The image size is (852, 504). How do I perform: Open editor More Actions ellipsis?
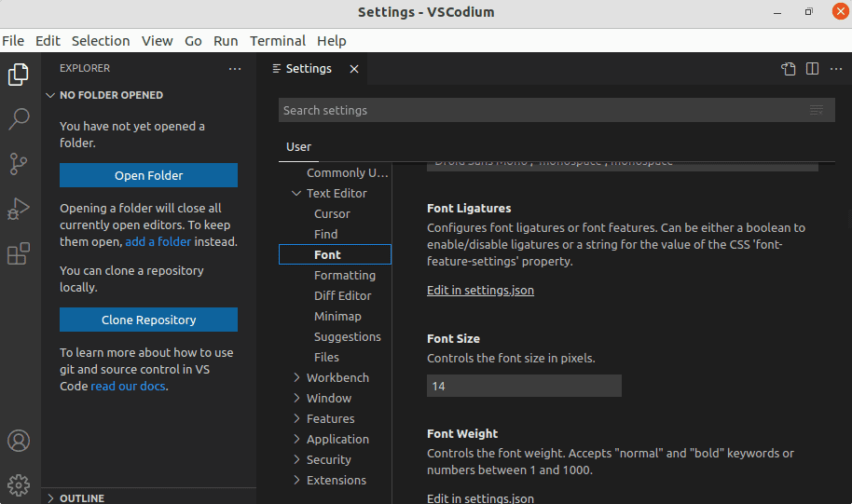click(836, 68)
